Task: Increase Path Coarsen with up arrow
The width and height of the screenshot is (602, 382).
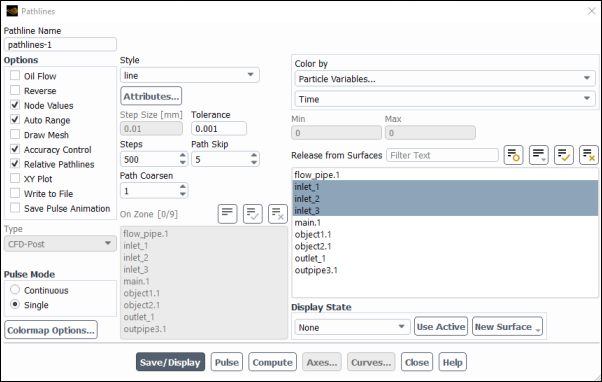Action: (183, 187)
